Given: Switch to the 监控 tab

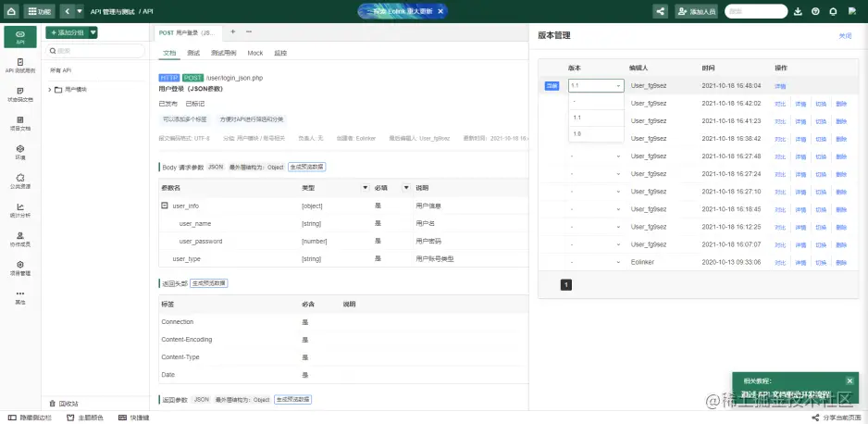Looking at the screenshot, I should pyautogui.click(x=280, y=53).
